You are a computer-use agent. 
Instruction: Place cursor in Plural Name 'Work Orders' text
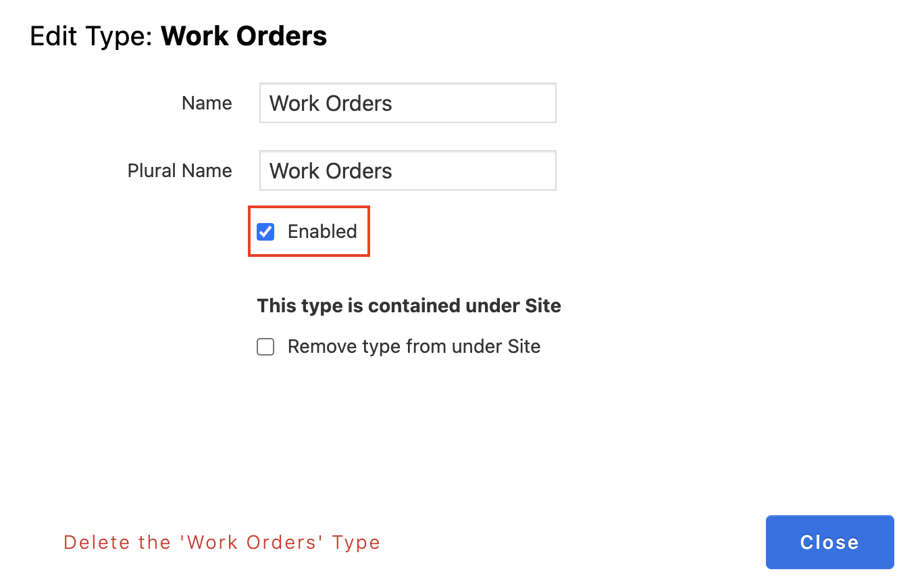point(331,171)
